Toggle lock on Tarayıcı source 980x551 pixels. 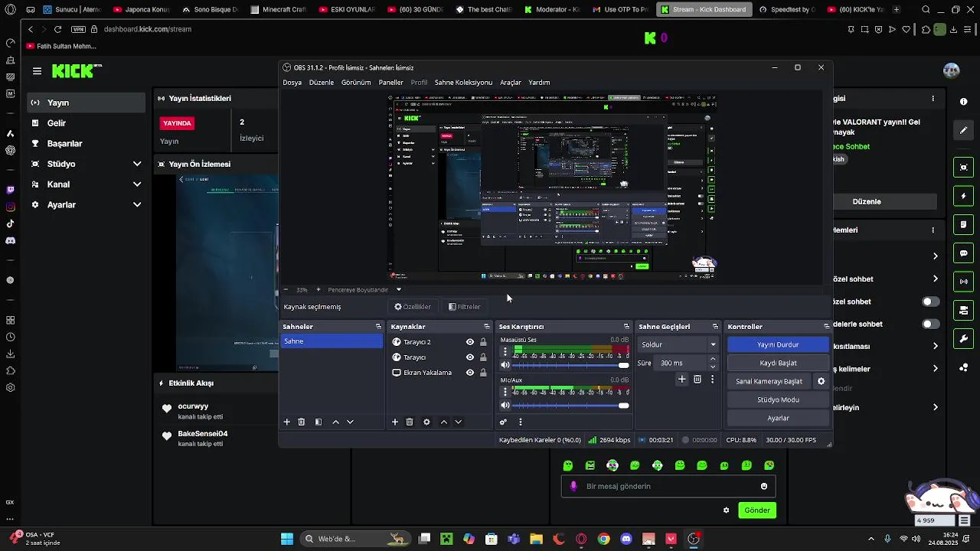[x=483, y=357]
